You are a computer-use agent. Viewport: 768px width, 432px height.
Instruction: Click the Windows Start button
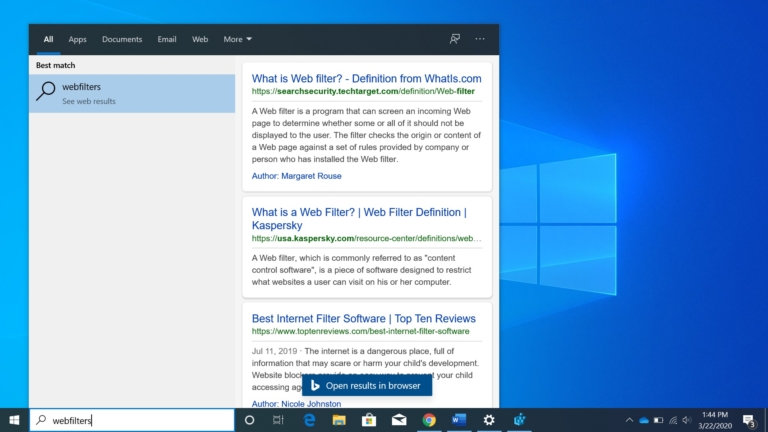click(14, 420)
